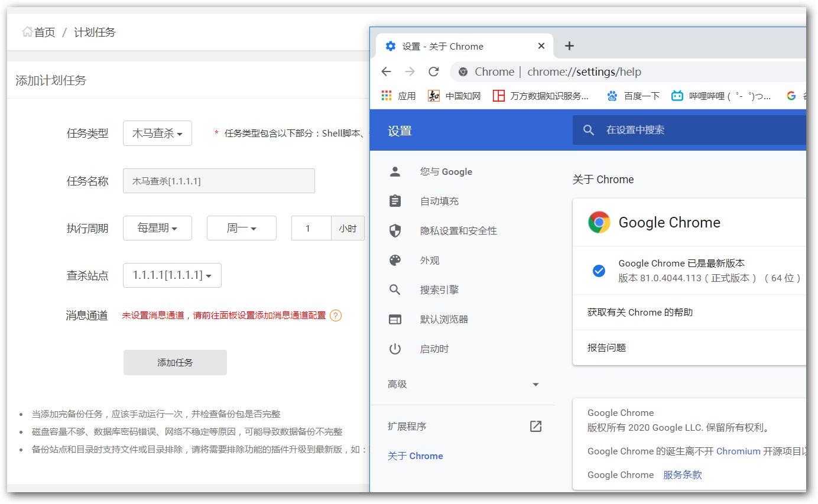Screen dimensions: 818x504
Task: Click the search magnifier icon in settings header
Action: point(588,130)
